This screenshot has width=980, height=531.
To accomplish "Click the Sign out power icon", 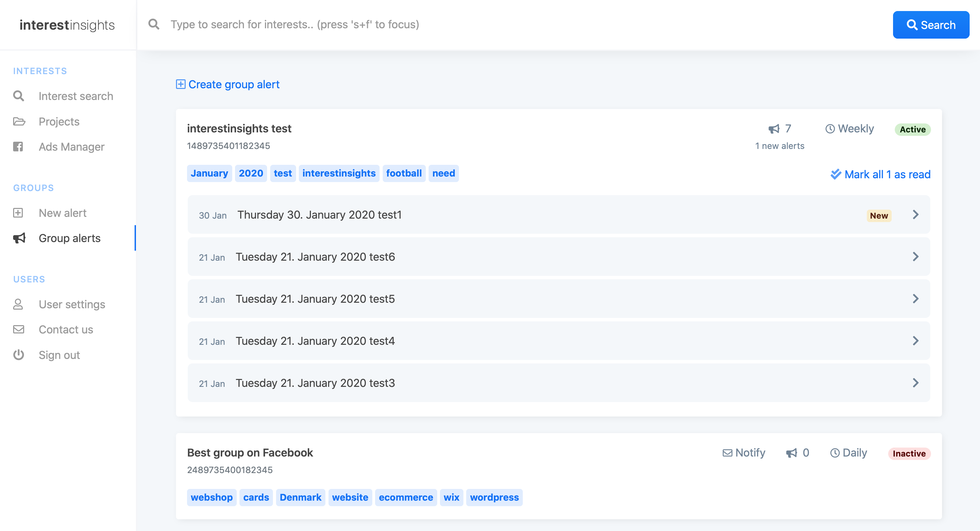I will pyautogui.click(x=18, y=355).
